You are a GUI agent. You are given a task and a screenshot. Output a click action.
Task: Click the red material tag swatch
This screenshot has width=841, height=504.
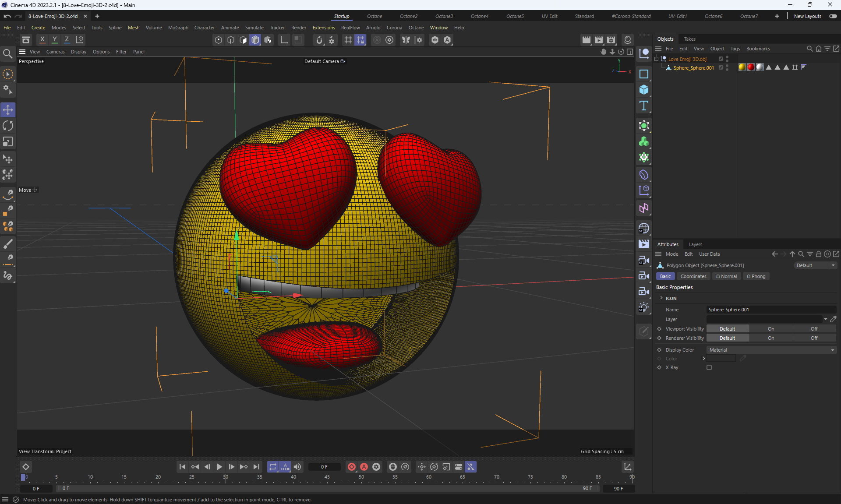tap(751, 67)
